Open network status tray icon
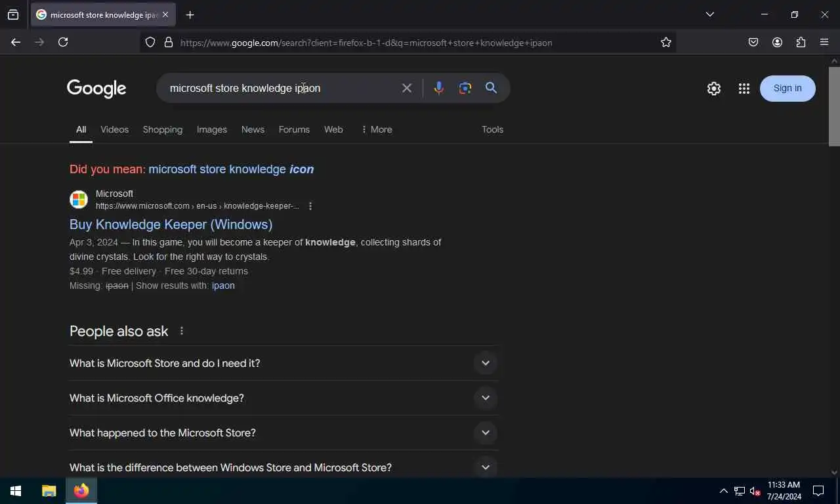840x504 pixels. pyautogui.click(x=740, y=491)
